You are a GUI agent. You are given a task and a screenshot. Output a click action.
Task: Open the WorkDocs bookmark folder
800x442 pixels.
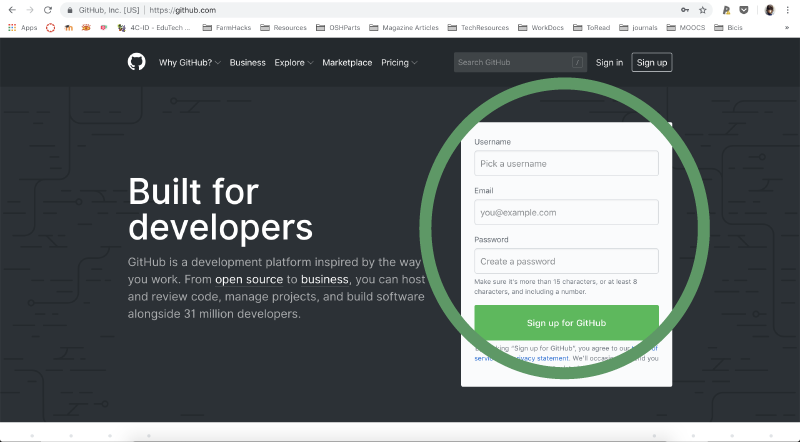pyautogui.click(x=541, y=28)
